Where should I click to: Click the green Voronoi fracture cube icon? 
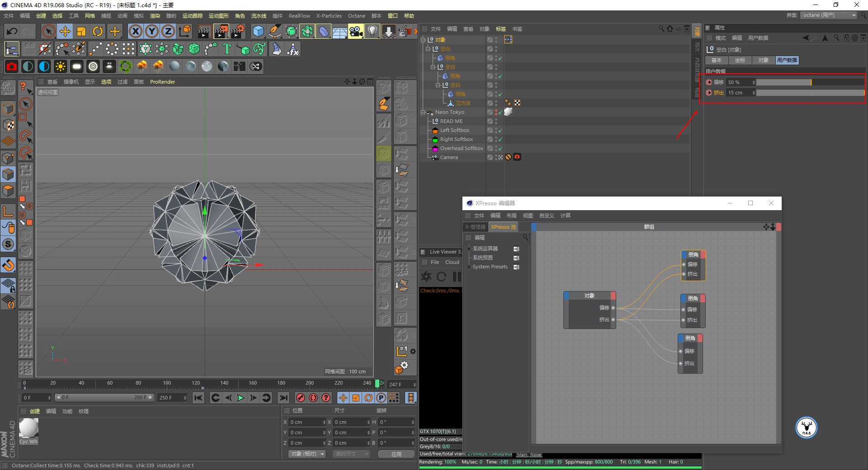(194, 49)
